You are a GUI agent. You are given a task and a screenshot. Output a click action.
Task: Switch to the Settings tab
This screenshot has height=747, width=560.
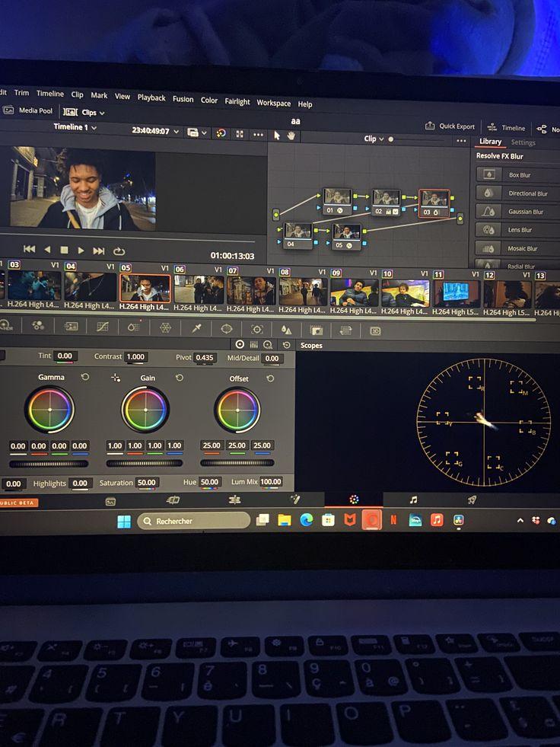click(523, 142)
